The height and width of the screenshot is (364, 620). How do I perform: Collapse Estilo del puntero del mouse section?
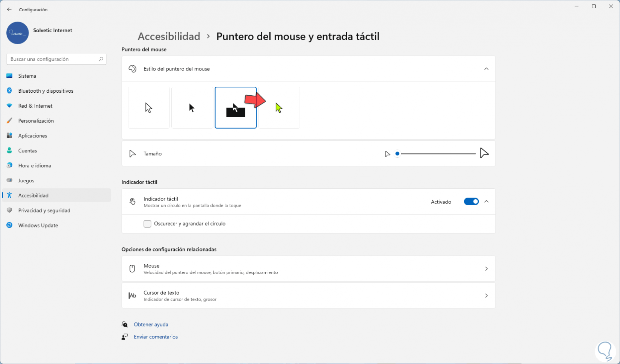click(486, 69)
